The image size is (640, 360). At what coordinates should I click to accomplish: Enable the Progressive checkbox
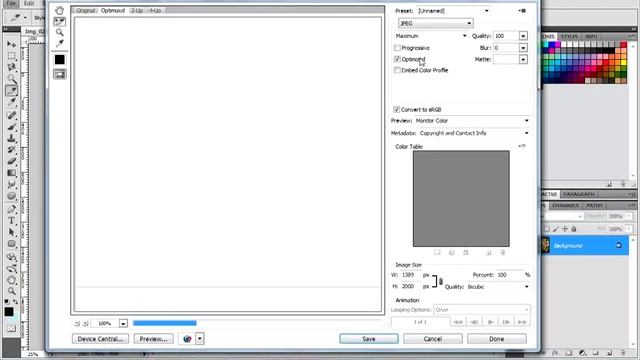point(397,48)
